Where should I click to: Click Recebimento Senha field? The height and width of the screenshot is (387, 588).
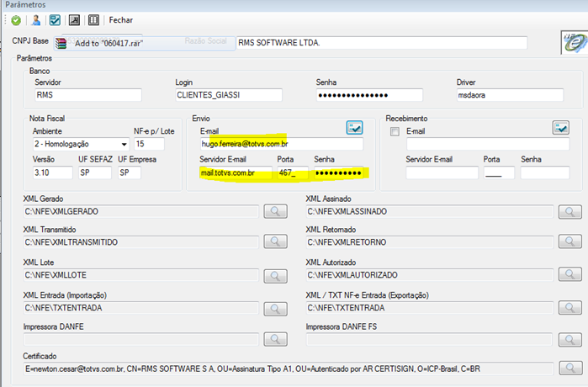[x=545, y=172]
